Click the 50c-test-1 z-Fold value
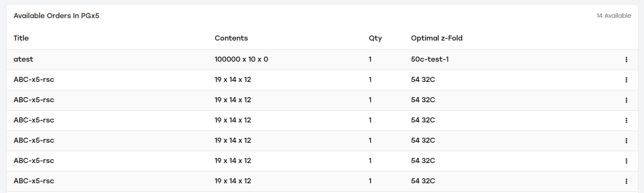 coord(430,60)
